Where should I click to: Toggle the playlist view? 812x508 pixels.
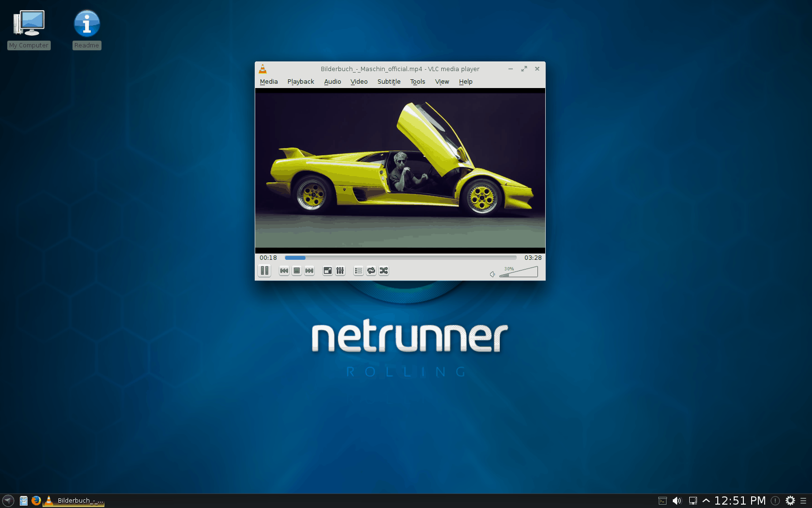pyautogui.click(x=358, y=271)
